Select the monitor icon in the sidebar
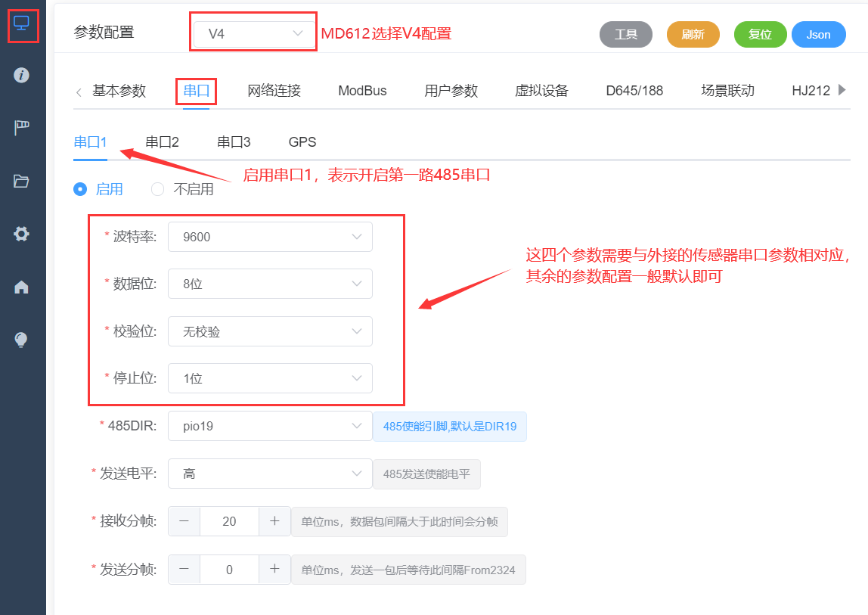Image resolution: width=868 pixels, height=615 pixels. 23,24
